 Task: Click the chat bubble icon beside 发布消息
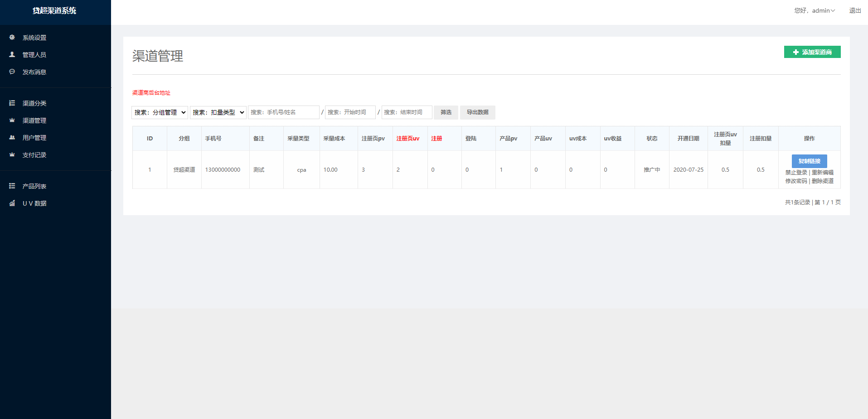(12, 72)
